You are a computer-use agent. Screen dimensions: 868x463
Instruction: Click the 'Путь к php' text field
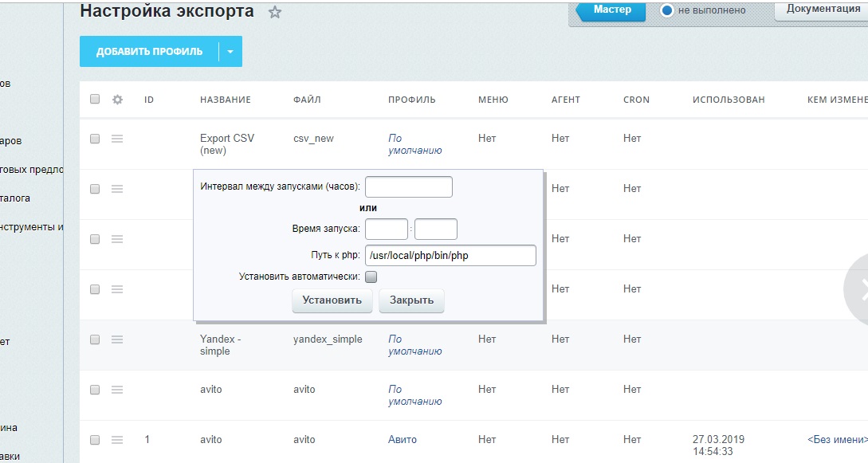(450, 256)
